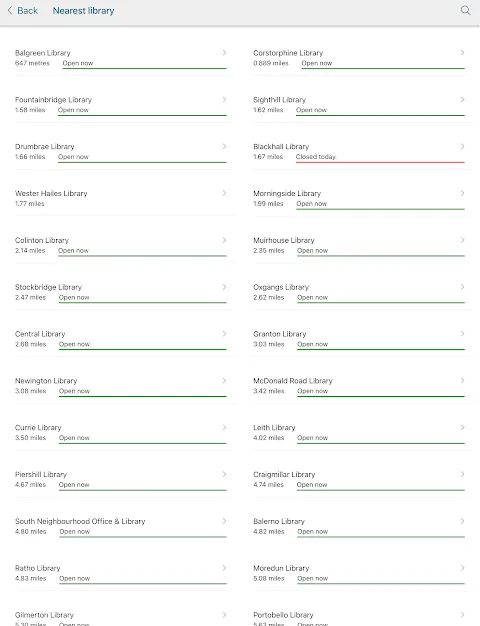Image resolution: width=480 pixels, height=626 pixels.
Task: Select the Nearest library title
Action: tap(83, 11)
